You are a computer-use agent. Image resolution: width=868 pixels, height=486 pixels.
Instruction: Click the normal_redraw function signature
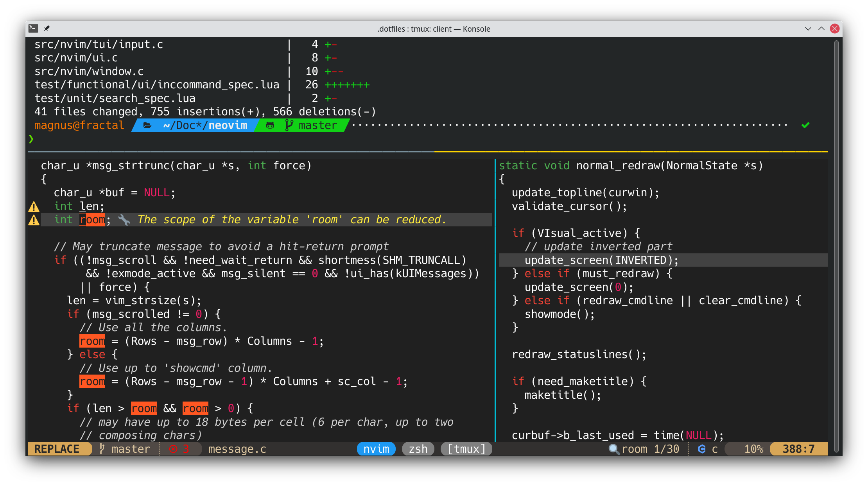631,166
